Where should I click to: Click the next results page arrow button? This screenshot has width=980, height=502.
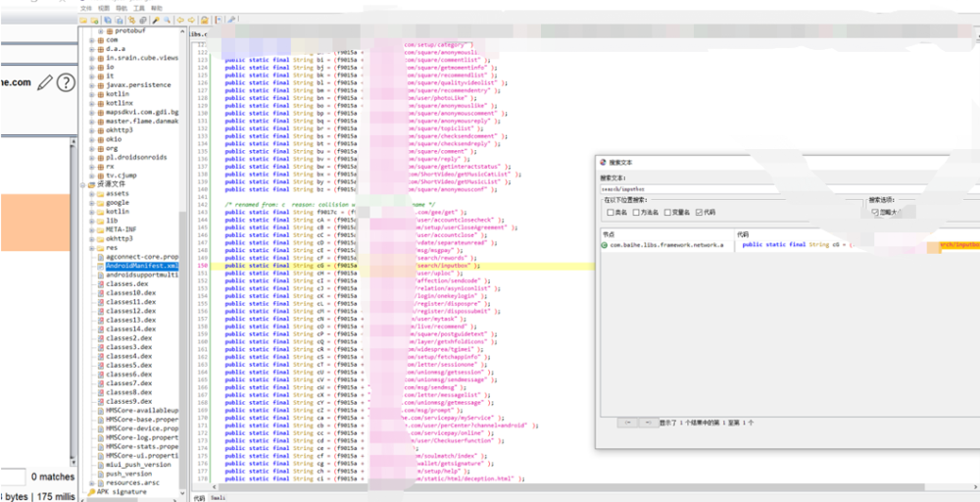(648, 422)
